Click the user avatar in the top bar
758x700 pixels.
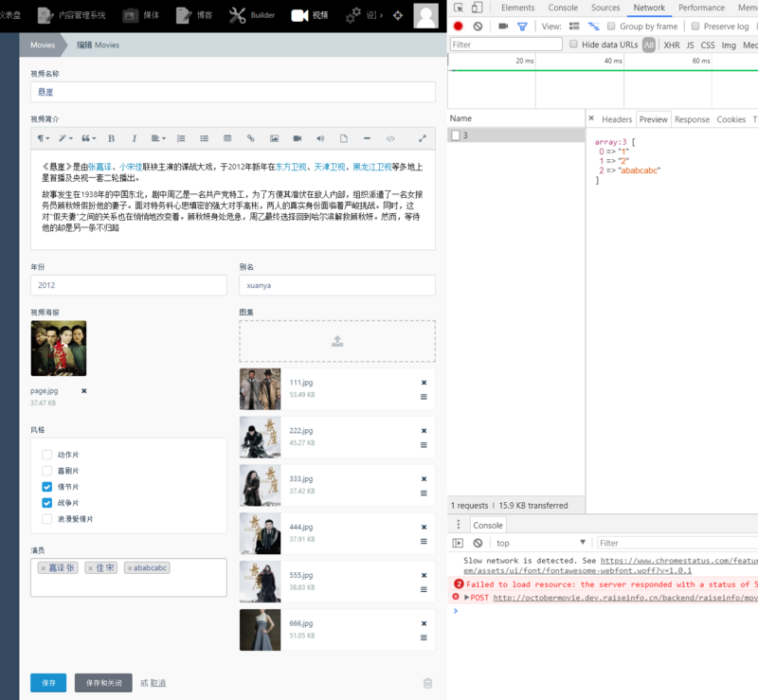(425, 15)
